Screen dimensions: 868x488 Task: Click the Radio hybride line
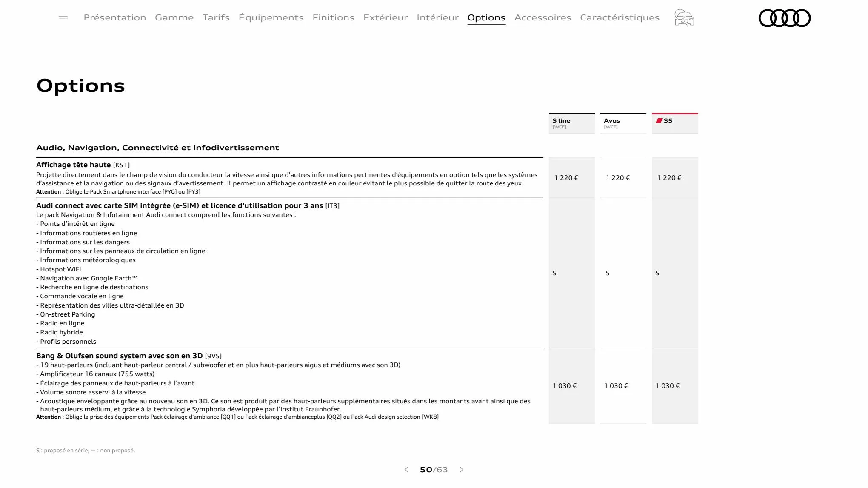60,332
